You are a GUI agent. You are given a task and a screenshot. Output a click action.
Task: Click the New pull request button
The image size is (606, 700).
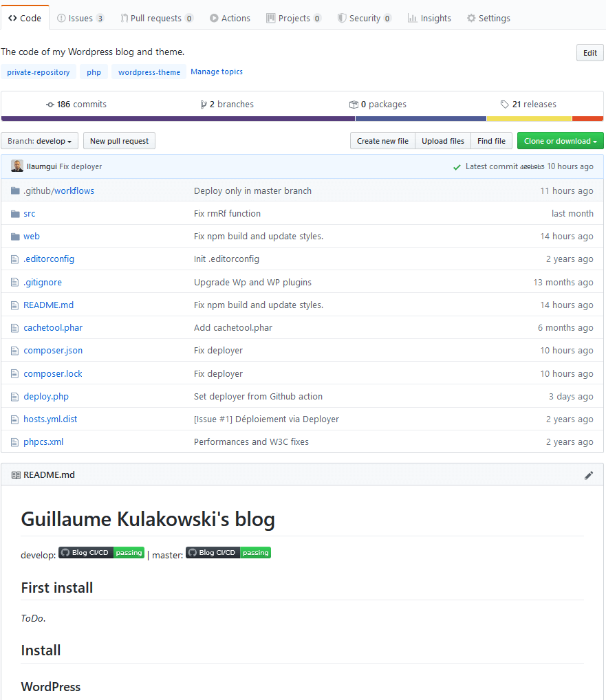119,141
